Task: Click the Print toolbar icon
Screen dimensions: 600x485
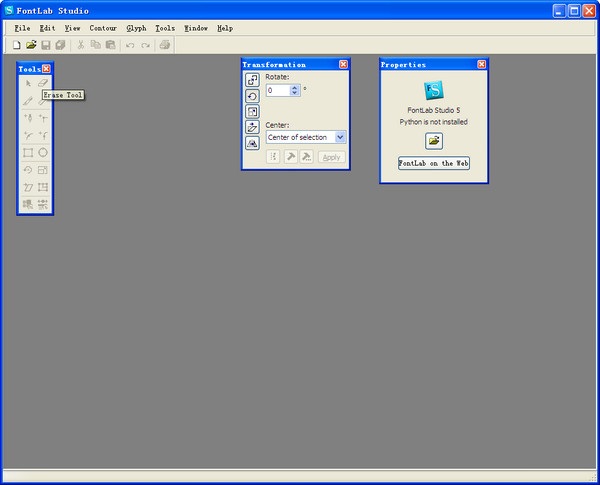Action: point(164,45)
